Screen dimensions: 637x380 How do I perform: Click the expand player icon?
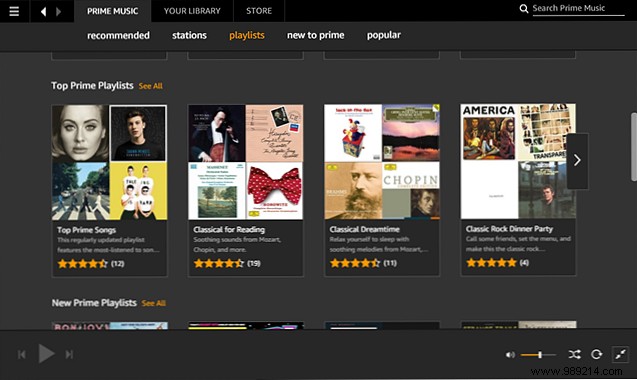click(x=620, y=354)
